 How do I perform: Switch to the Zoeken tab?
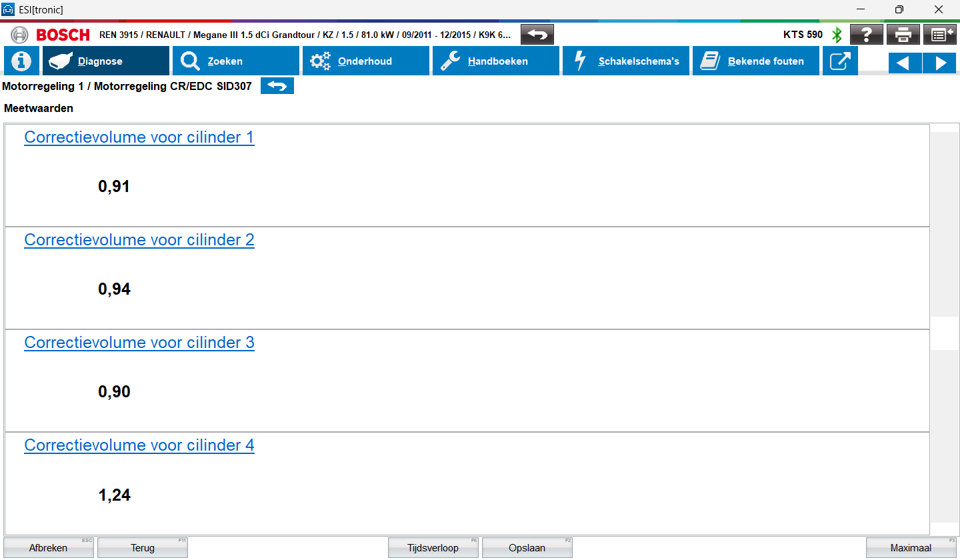(235, 61)
